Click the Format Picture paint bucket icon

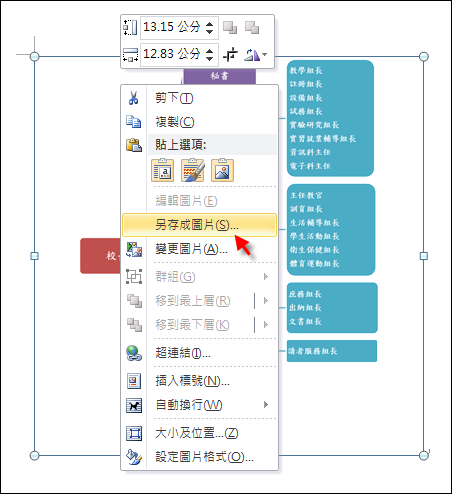pos(134,457)
